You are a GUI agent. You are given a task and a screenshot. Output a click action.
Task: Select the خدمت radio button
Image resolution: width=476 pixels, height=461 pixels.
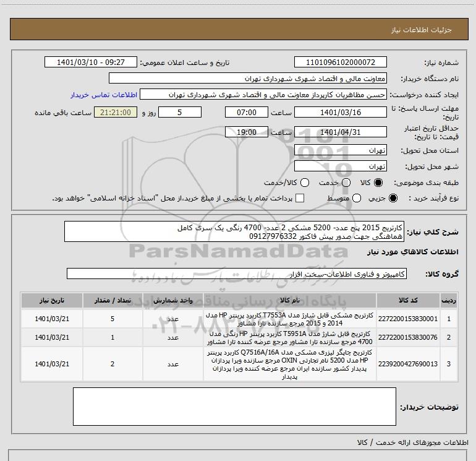tap(346, 183)
